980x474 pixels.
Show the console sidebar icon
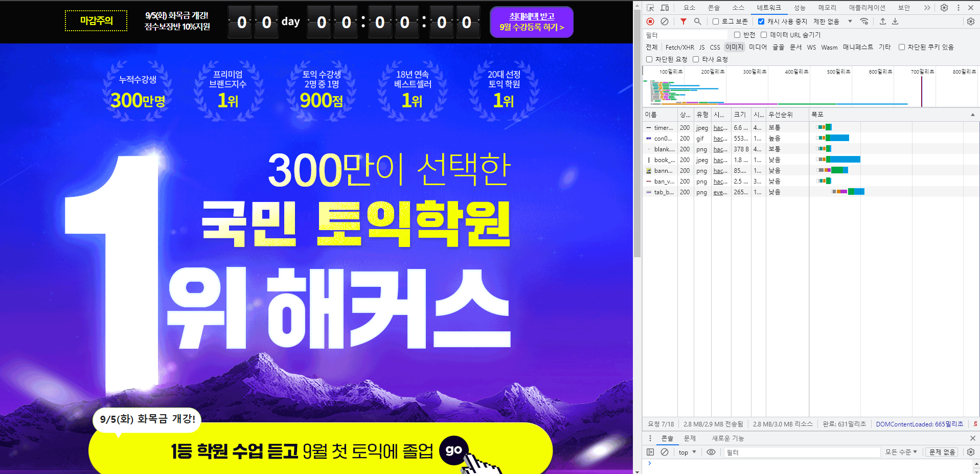[x=650, y=452]
